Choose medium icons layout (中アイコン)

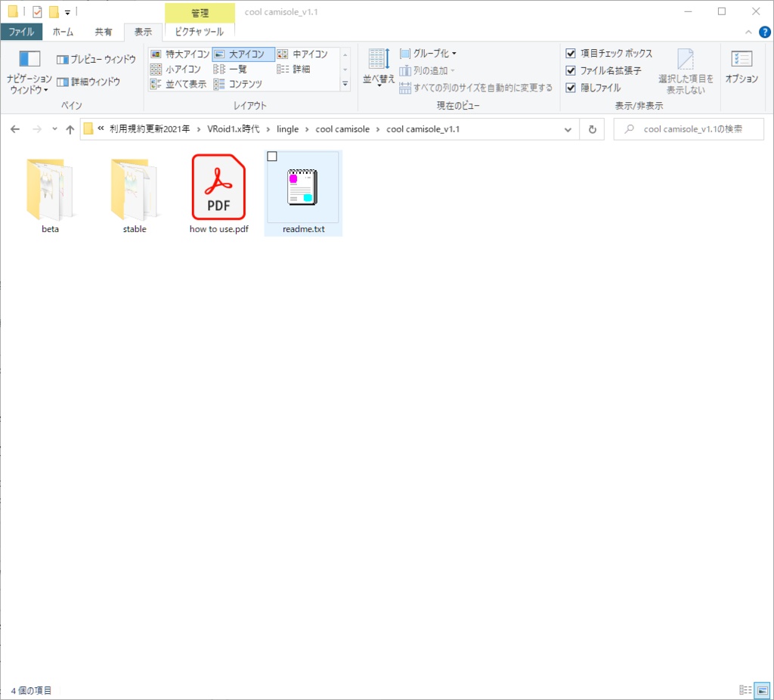(302, 54)
